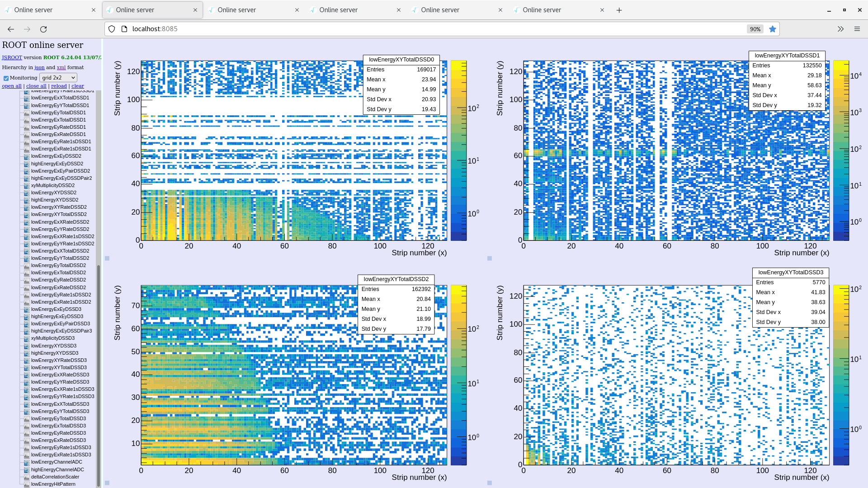The image size is (868, 488).
Task: Open the xml format hierarchy link
Action: [x=61, y=67]
